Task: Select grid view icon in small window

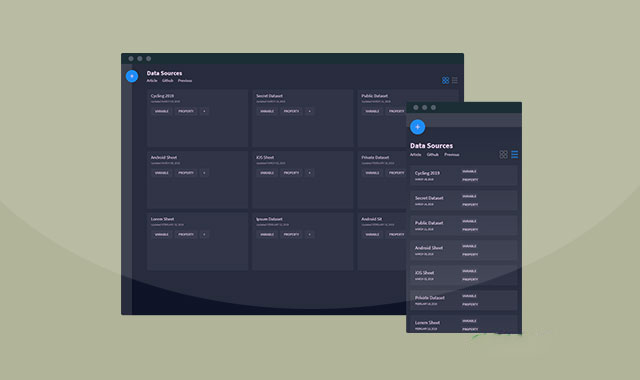Action: coord(503,154)
